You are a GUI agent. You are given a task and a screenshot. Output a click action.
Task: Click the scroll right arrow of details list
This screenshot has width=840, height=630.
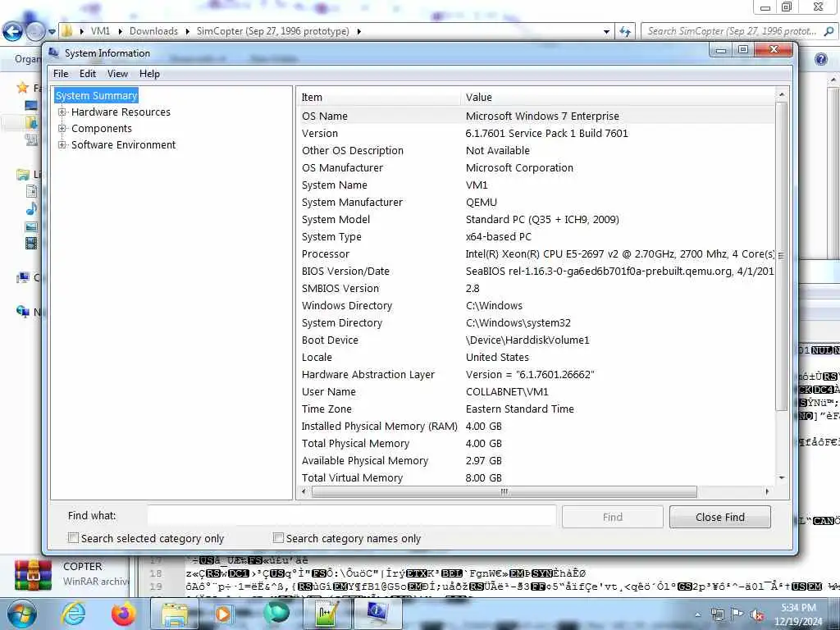coord(768,491)
